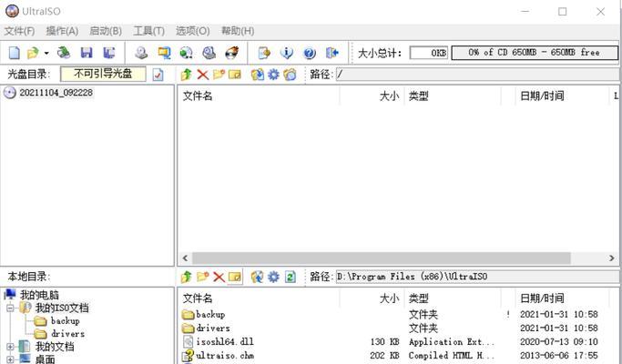
Task: Select 我的ISO文档 in local tree
Action: point(62,308)
